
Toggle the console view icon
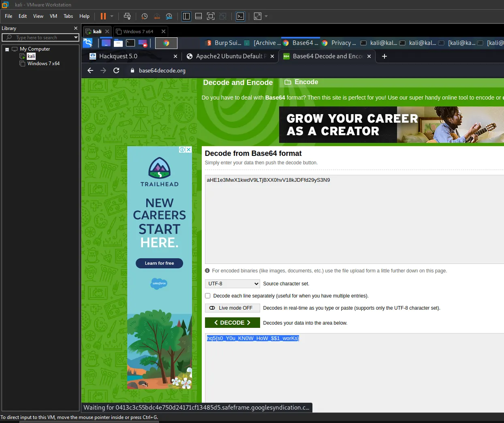(240, 16)
